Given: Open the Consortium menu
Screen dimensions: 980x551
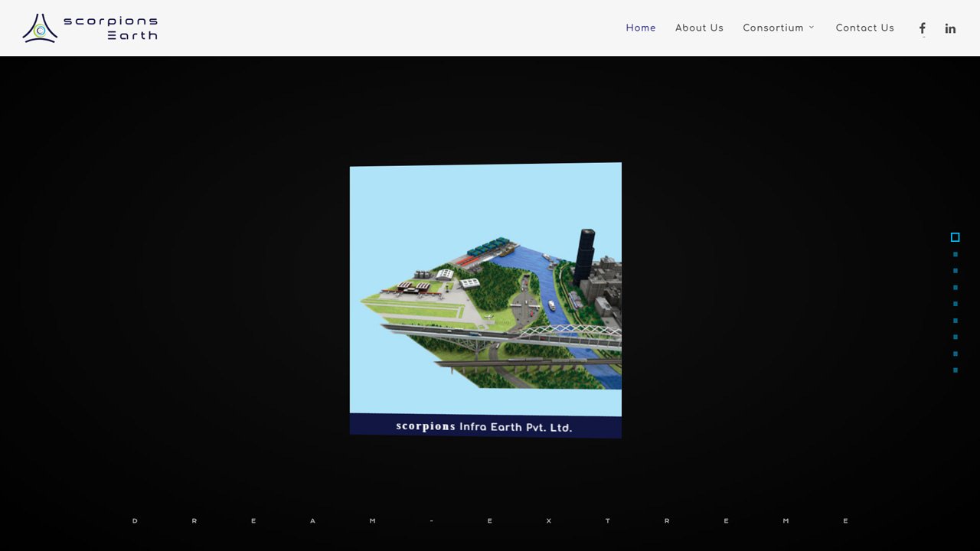Looking at the screenshot, I should click(773, 28).
